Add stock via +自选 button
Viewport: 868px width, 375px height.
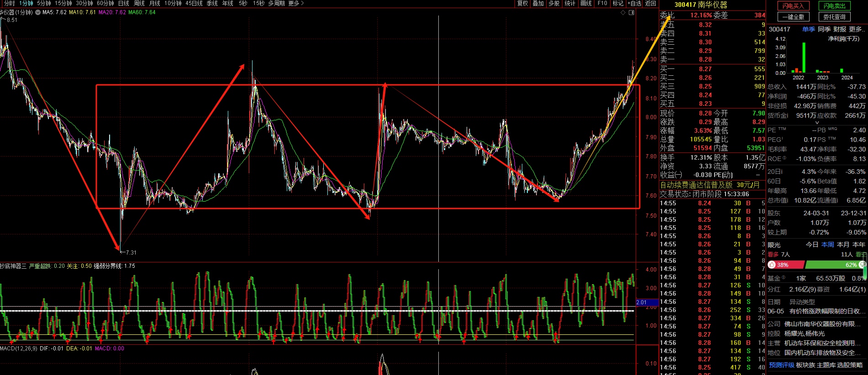(634, 3)
